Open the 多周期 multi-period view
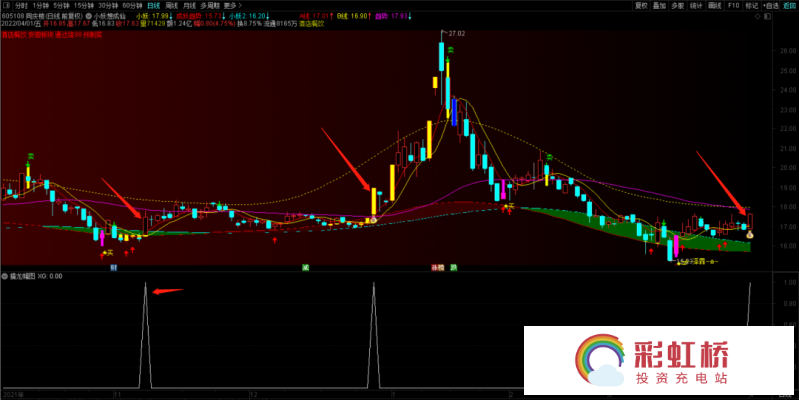The image size is (799, 400). pos(209,6)
